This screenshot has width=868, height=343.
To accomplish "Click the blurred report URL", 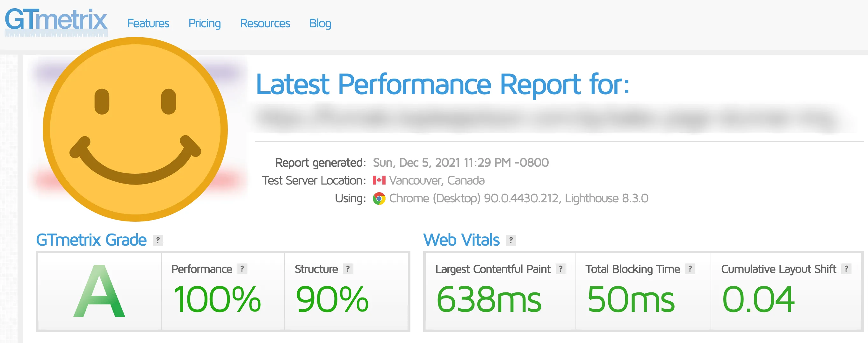I will click(553, 118).
